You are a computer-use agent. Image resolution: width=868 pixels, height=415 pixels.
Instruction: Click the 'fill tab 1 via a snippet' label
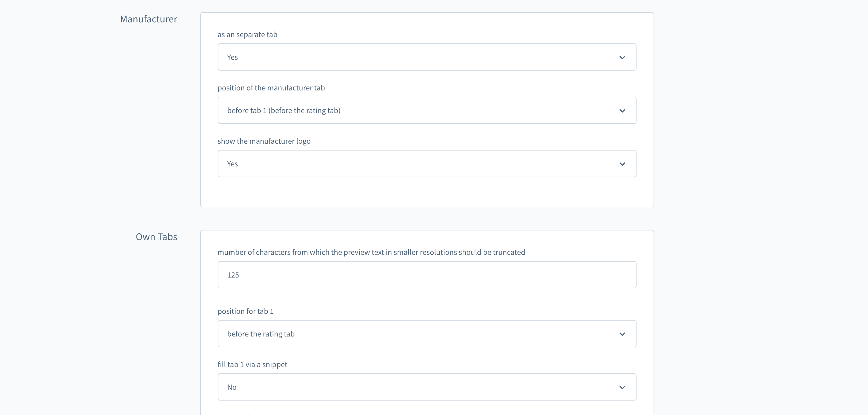coord(252,365)
